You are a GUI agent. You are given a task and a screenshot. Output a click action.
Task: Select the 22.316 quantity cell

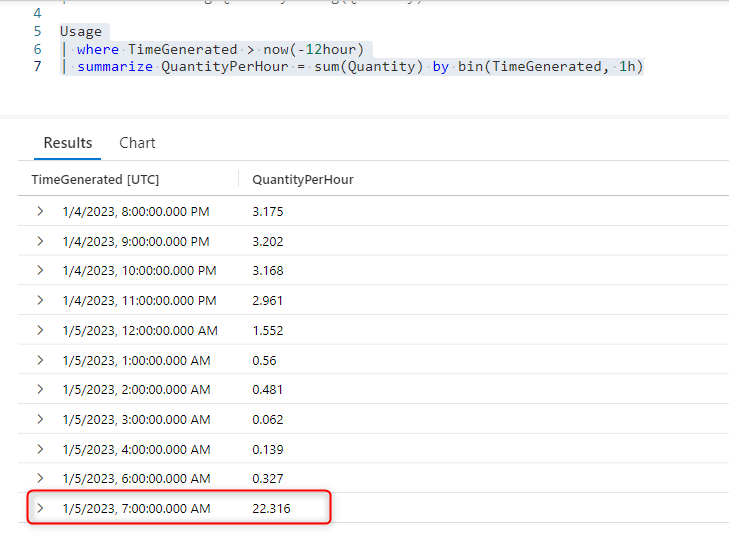click(x=272, y=509)
